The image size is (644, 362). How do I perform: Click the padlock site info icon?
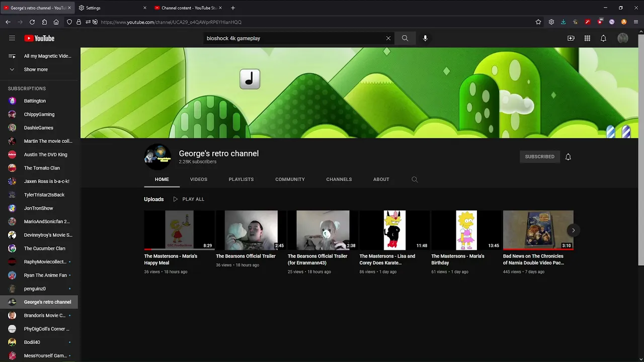(78, 22)
